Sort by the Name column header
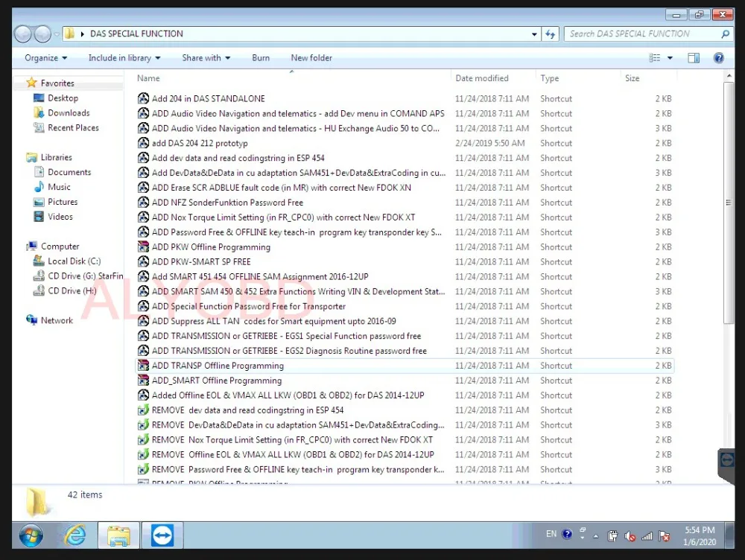This screenshot has width=745, height=560. [x=148, y=78]
